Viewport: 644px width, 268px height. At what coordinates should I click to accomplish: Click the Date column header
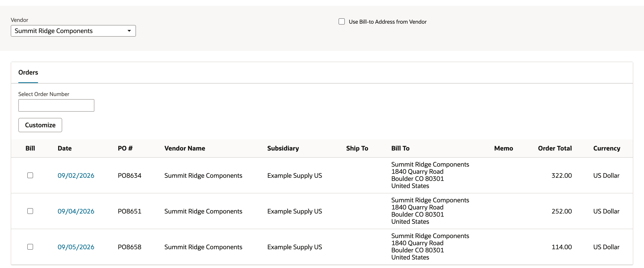pos(64,148)
